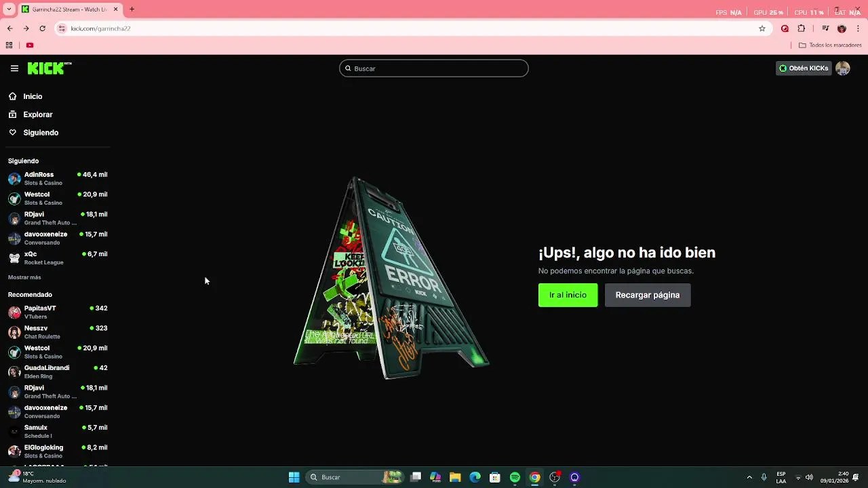
Task: Open Windows Start menu
Action: coord(294,477)
